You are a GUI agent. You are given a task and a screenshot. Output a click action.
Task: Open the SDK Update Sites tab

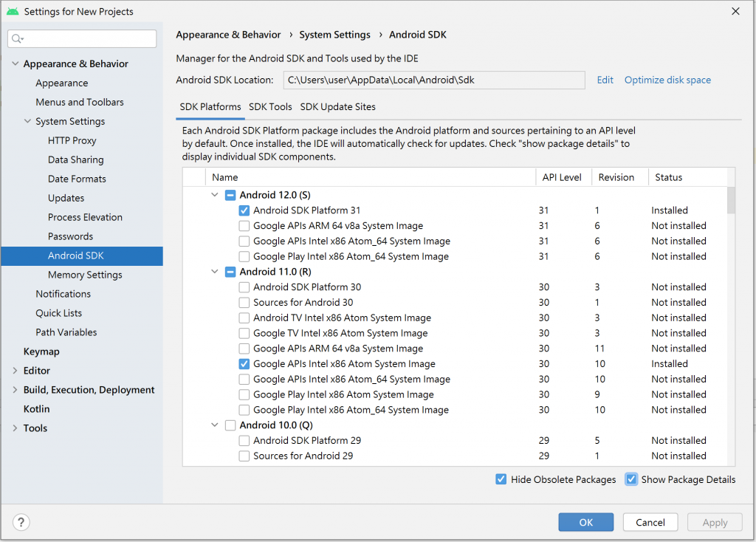pyautogui.click(x=337, y=107)
